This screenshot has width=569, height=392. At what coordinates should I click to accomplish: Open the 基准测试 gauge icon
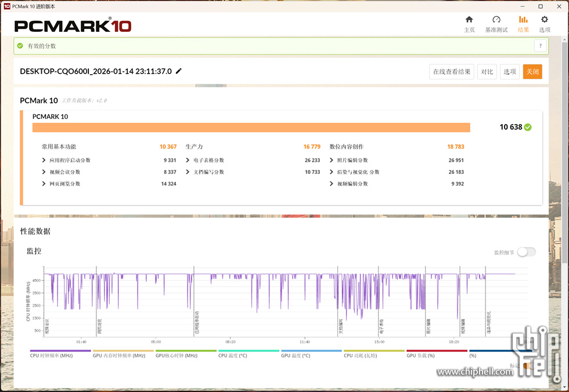pyautogui.click(x=496, y=20)
